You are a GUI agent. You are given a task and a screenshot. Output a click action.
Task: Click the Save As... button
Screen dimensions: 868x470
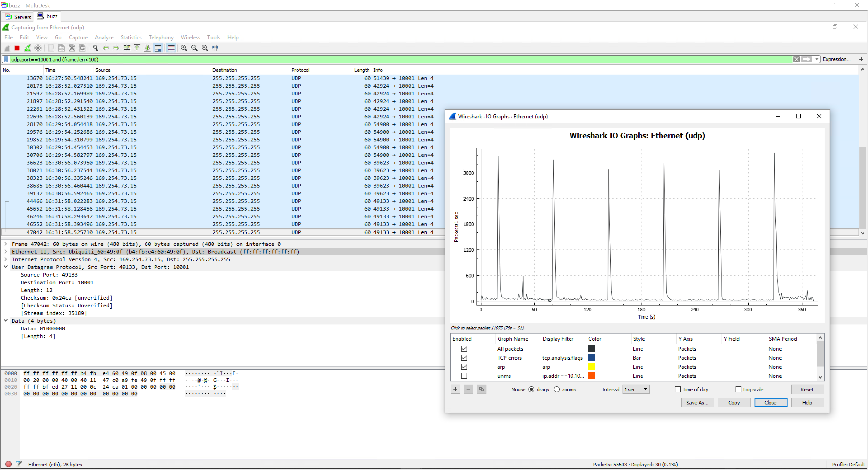coord(697,403)
